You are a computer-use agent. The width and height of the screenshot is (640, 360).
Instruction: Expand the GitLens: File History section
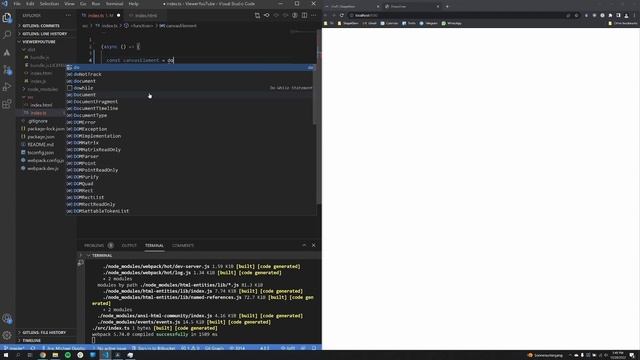click(x=44, y=333)
